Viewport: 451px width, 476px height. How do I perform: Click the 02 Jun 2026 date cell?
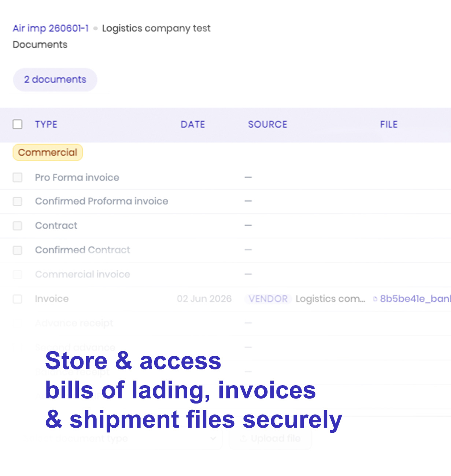click(204, 299)
